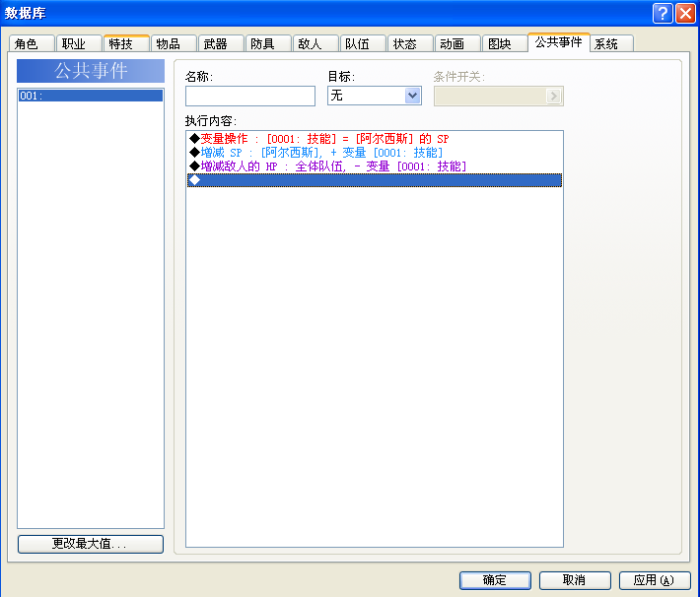Go to the 队伍 tab
Screen dimensions: 700x597
pyautogui.click(x=363, y=43)
